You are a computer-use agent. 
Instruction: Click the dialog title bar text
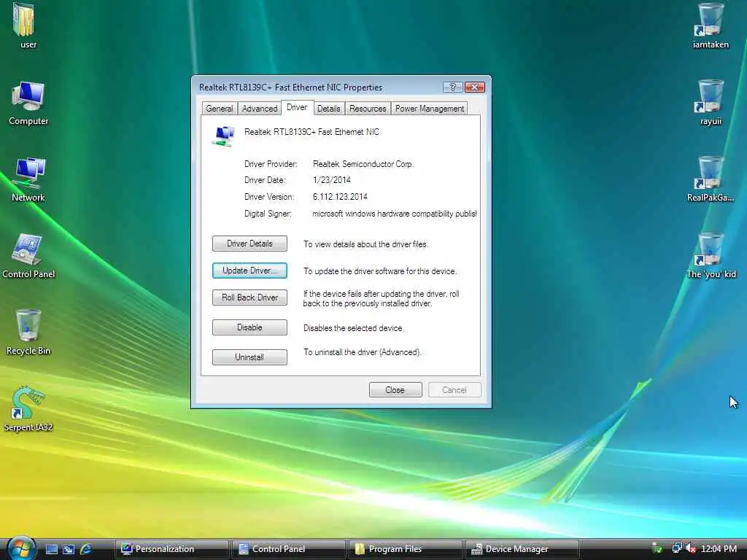290,87
